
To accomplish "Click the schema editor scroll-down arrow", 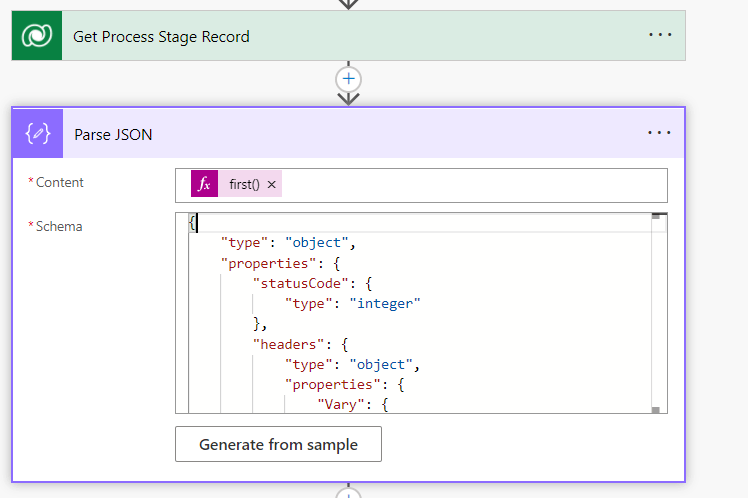I will click(657, 409).
